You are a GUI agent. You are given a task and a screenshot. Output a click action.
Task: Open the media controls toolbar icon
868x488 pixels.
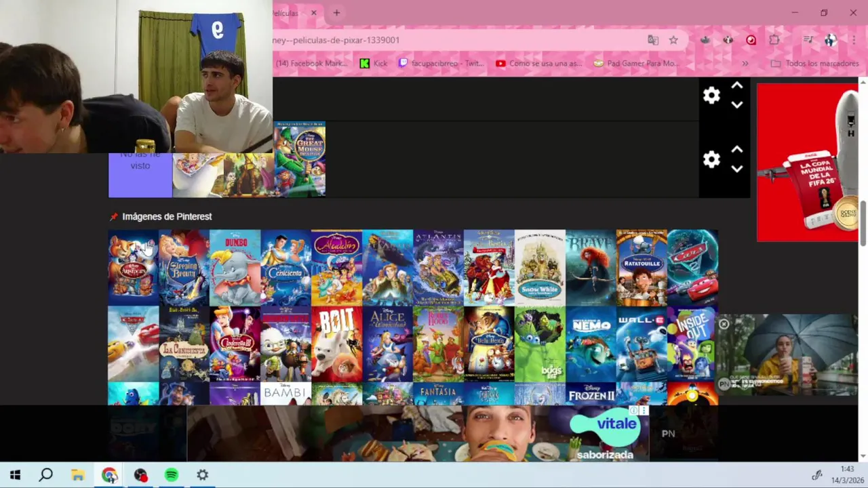(x=808, y=40)
